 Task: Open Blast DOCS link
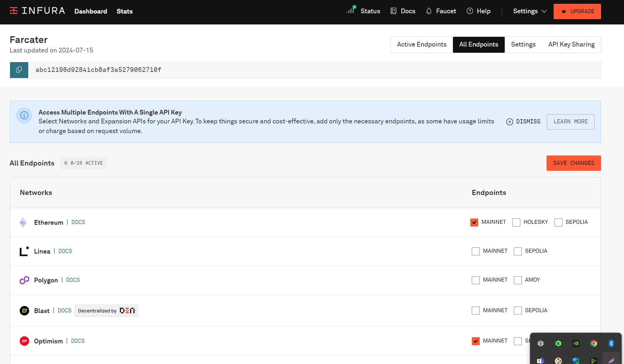[64, 311]
